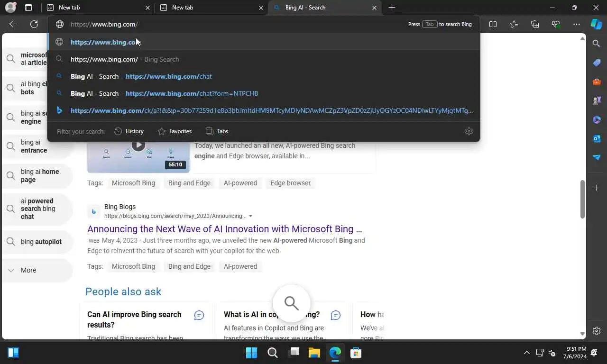Screen dimensions: 607x364
Task: Select the 'Bing Search' suggestion row
Action: point(264,59)
